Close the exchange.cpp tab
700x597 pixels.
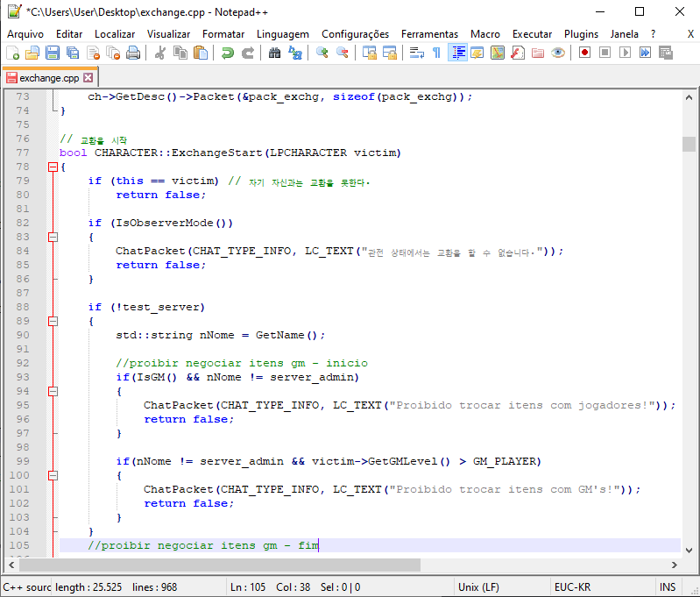[x=88, y=78]
